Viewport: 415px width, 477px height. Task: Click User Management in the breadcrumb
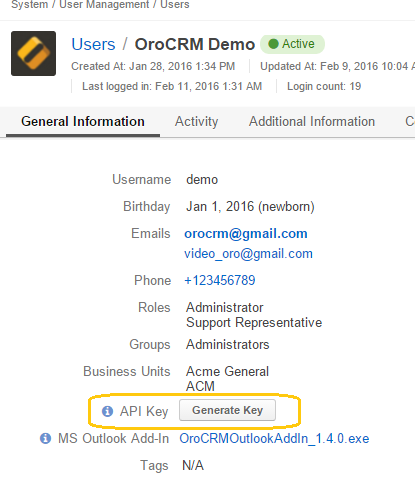click(x=104, y=5)
